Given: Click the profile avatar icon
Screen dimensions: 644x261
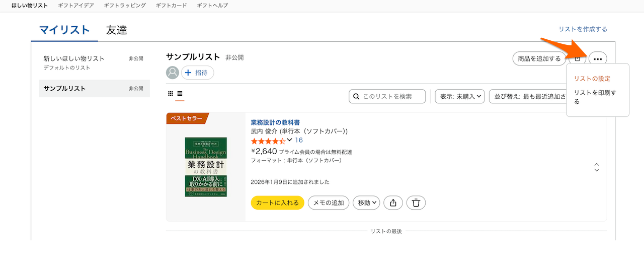Looking at the screenshot, I should coord(173,73).
